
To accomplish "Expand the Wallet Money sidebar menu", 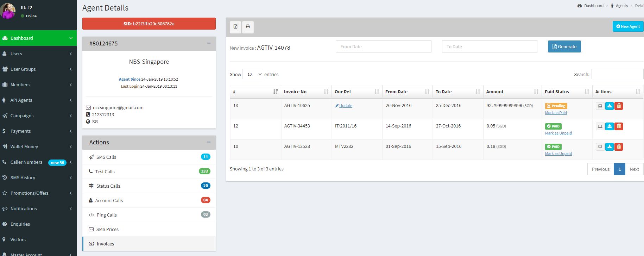I will click(x=38, y=146).
